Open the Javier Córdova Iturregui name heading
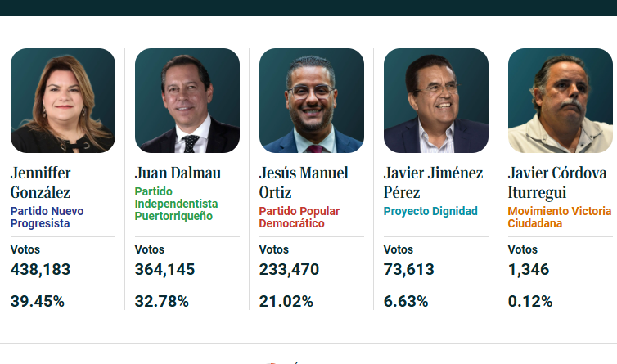617x364 pixels. point(557,182)
